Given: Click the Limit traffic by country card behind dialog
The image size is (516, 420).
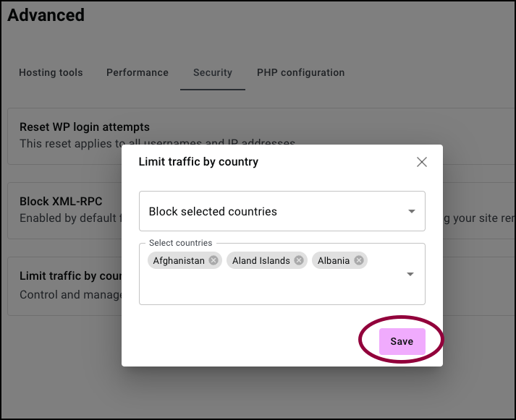Looking at the screenshot, I should (65, 286).
